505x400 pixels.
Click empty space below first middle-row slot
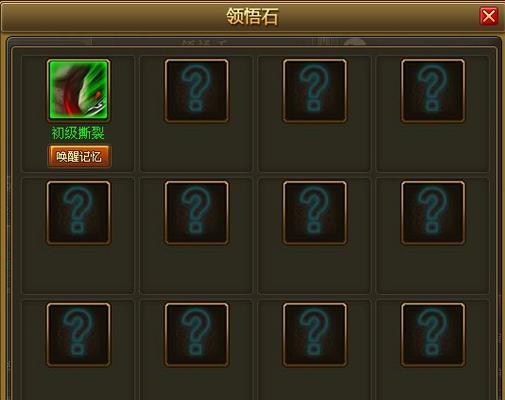point(78,269)
